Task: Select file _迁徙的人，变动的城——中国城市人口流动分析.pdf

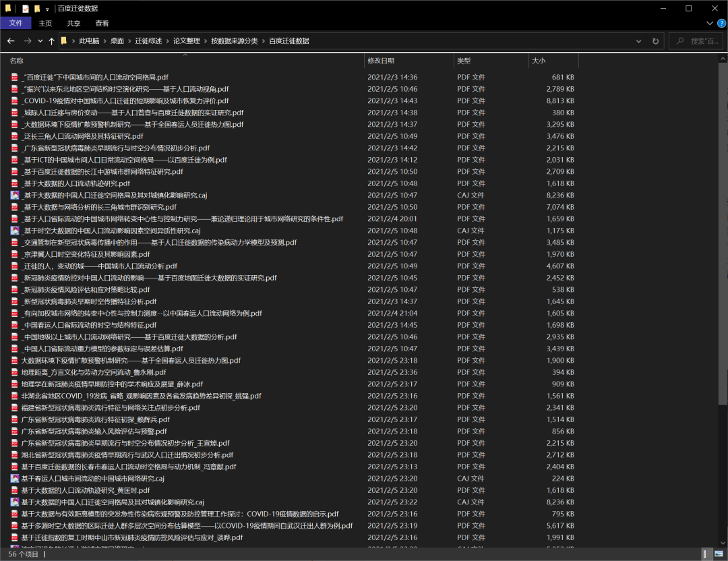Action: click(100, 266)
